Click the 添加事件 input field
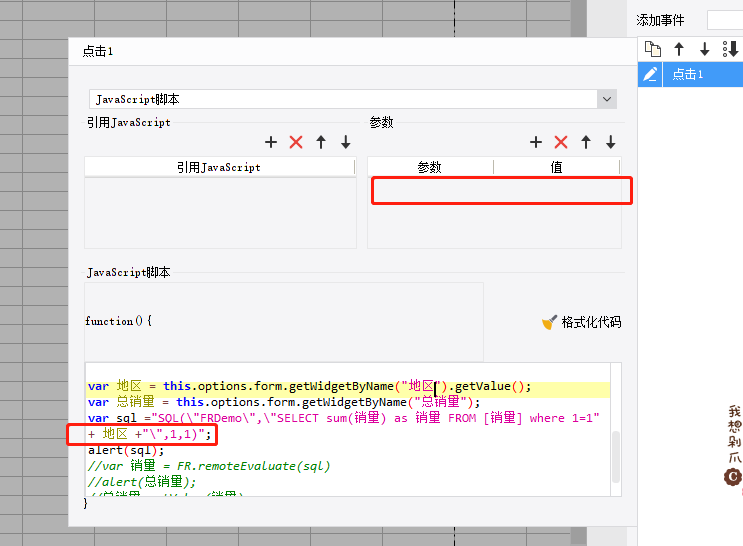The height and width of the screenshot is (546, 743). pos(725,20)
